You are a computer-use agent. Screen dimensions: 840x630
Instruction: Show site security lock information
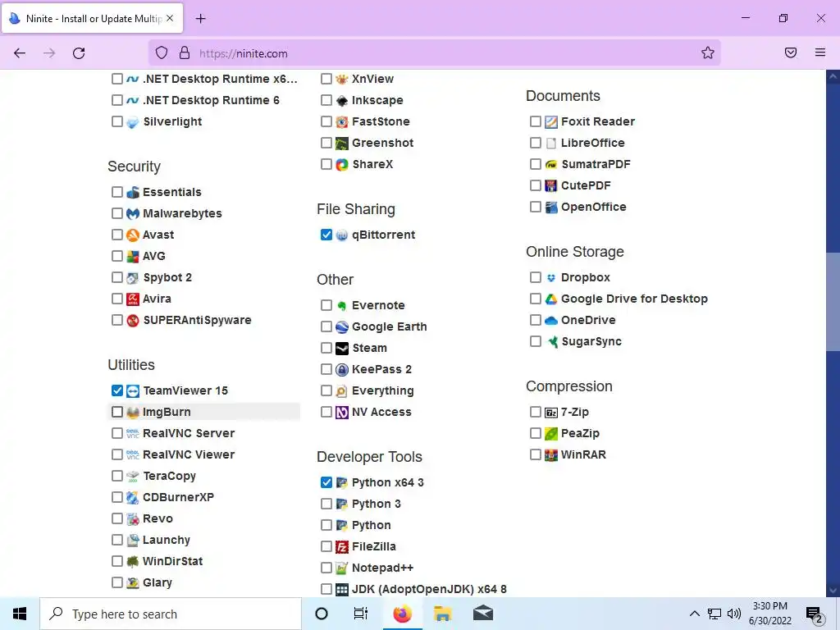coord(185,52)
